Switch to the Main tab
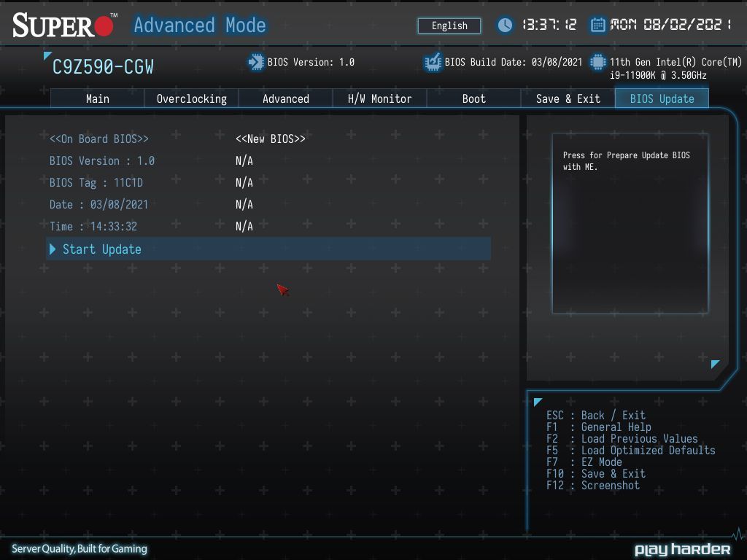The image size is (747, 560). [98, 98]
